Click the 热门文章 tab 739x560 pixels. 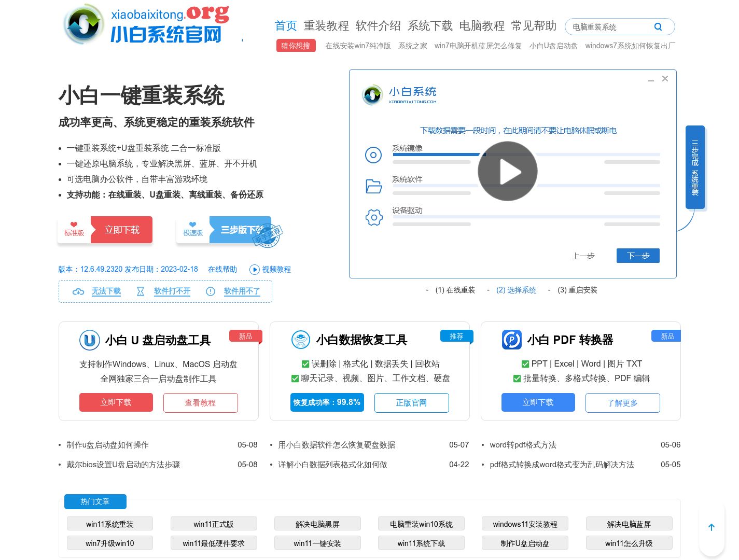tap(95, 501)
